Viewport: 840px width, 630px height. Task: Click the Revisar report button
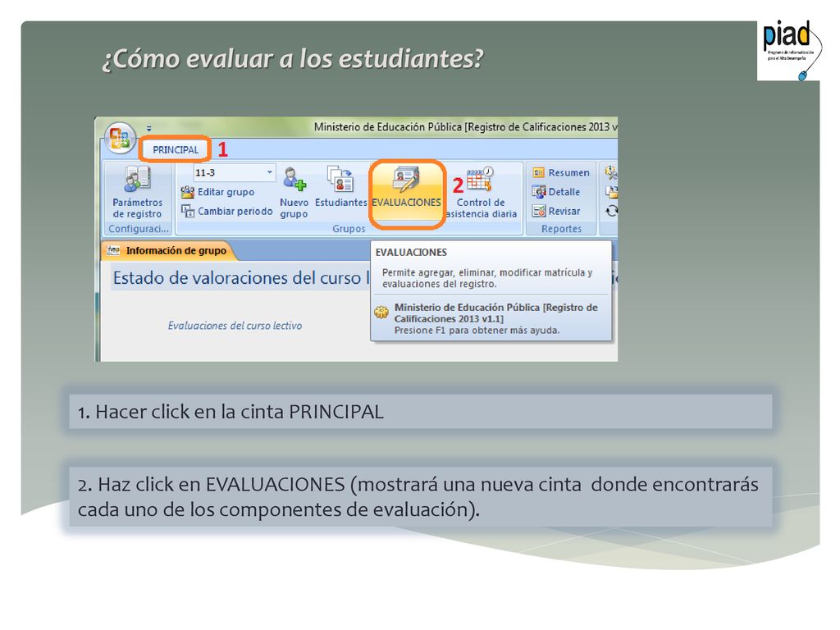click(556, 211)
